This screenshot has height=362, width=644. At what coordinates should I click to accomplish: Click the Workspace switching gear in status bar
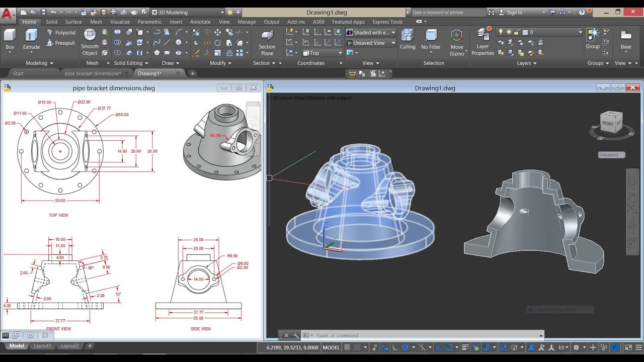point(577,347)
